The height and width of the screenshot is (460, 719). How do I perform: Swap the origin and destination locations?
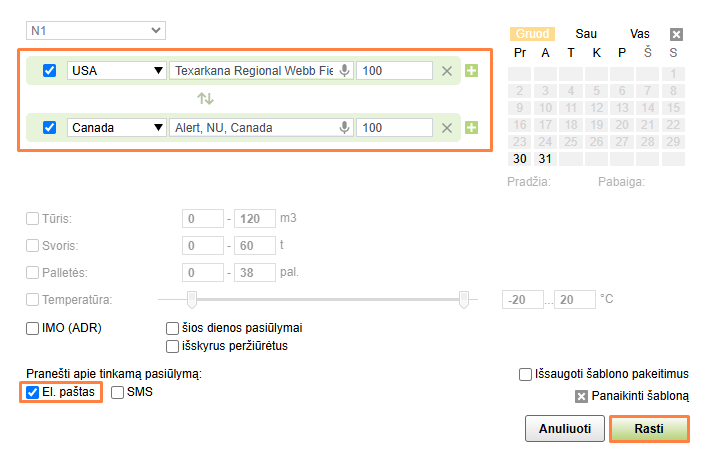click(x=205, y=99)
